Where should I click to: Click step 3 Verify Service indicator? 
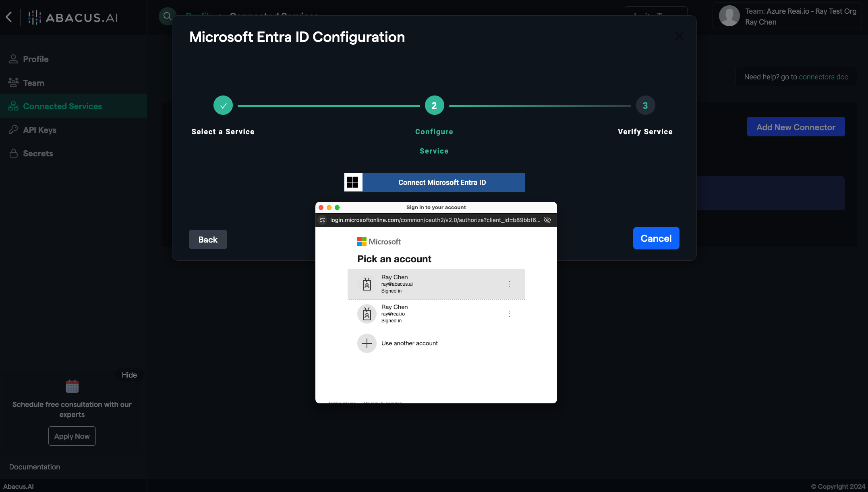pos(645,105)
